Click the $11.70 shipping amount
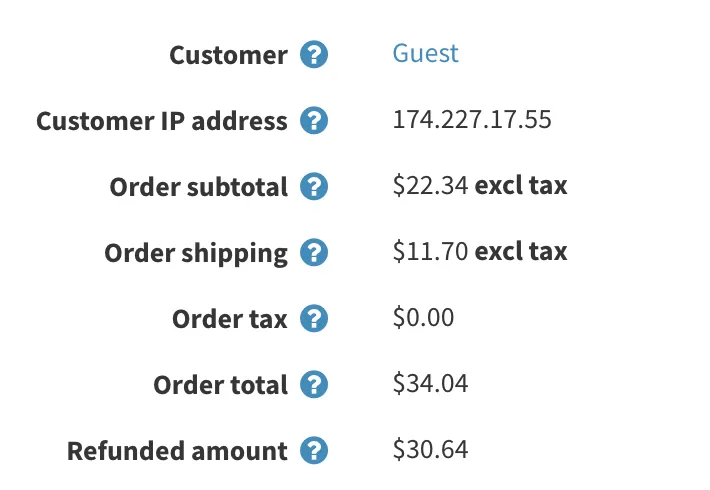 pyautogui.click(x=430, y=251)
